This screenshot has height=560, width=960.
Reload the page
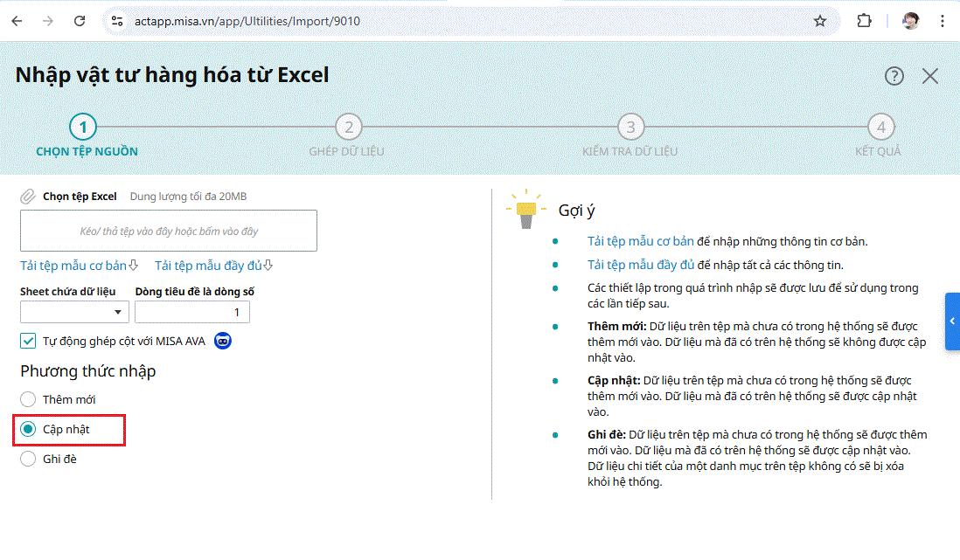pyautogui.click(x=80, y=21)
